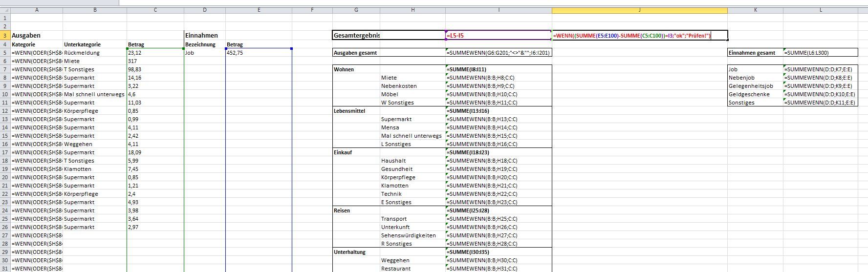The image size is (868, 272).
Task: Select the 'Technik' subcategory cell
Action: point(412,194)
